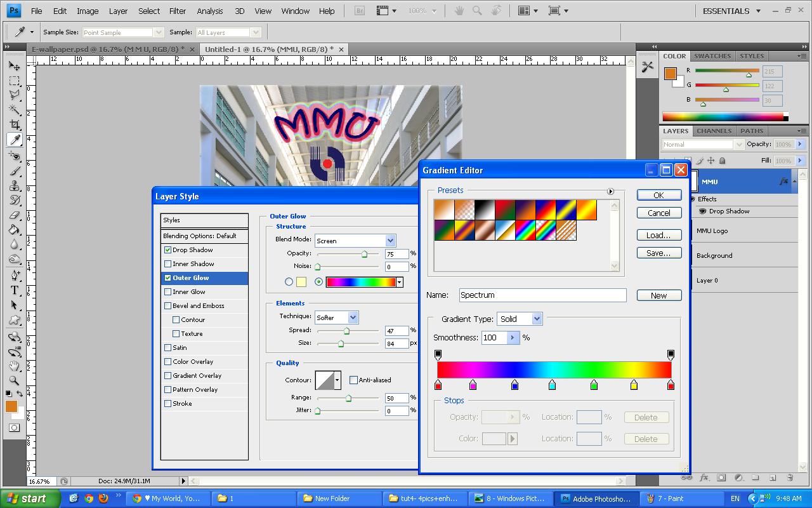Switch to the Channels tab
This screenshot has height=508, width=812.
714,131
